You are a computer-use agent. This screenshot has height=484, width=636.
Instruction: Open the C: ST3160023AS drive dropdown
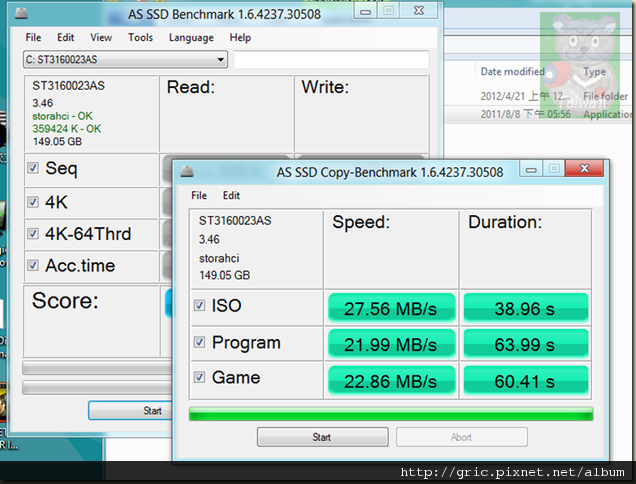[x=125, y=60]
